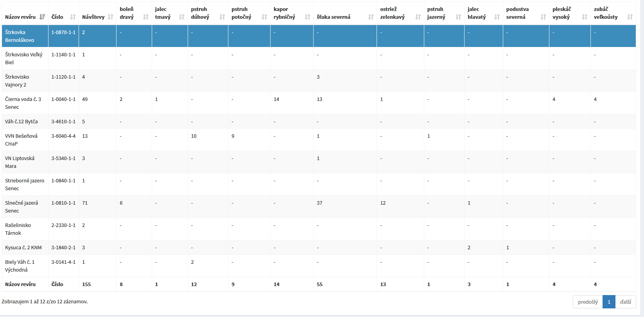Image resolution: width=644 pixels, height=317 pixels.
Task: Click sort icon in Číslo column
Action: tap(73, 17)
